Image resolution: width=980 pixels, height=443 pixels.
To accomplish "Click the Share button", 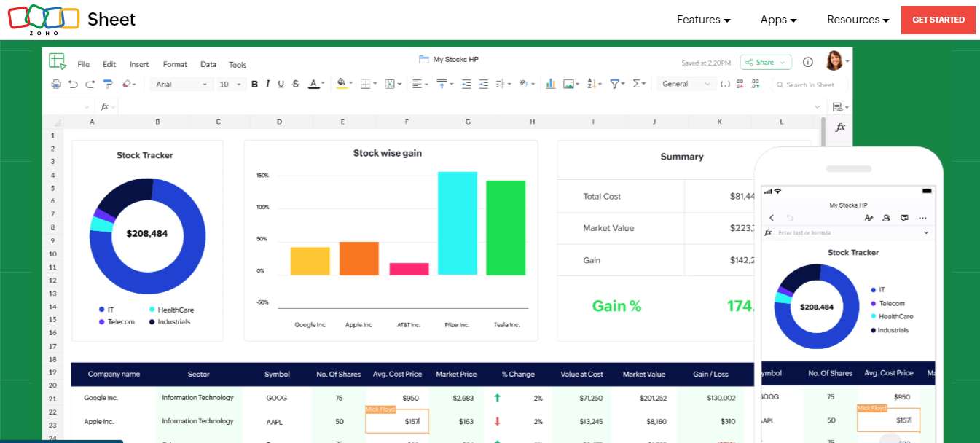I will (x=765, y=63).
